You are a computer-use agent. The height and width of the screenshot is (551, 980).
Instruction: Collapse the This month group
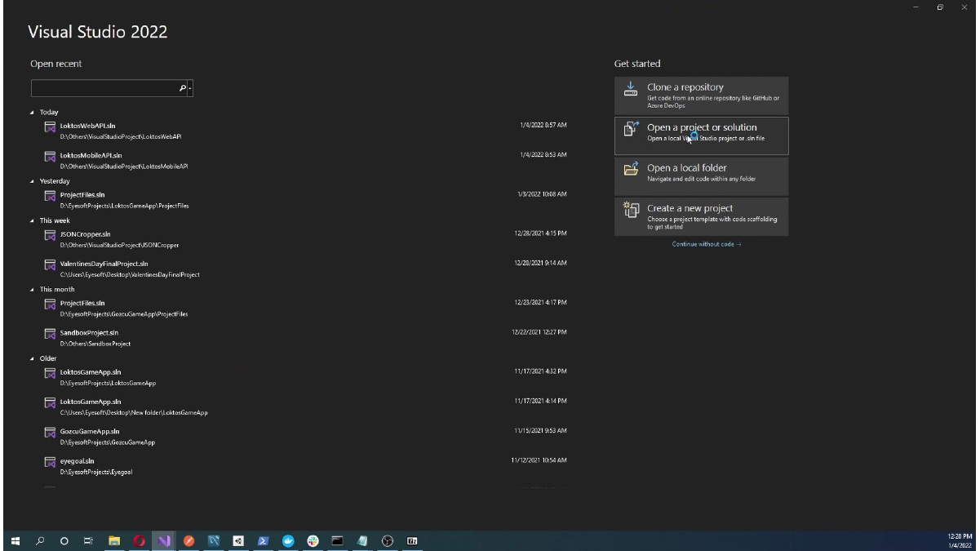click(32, 290)
